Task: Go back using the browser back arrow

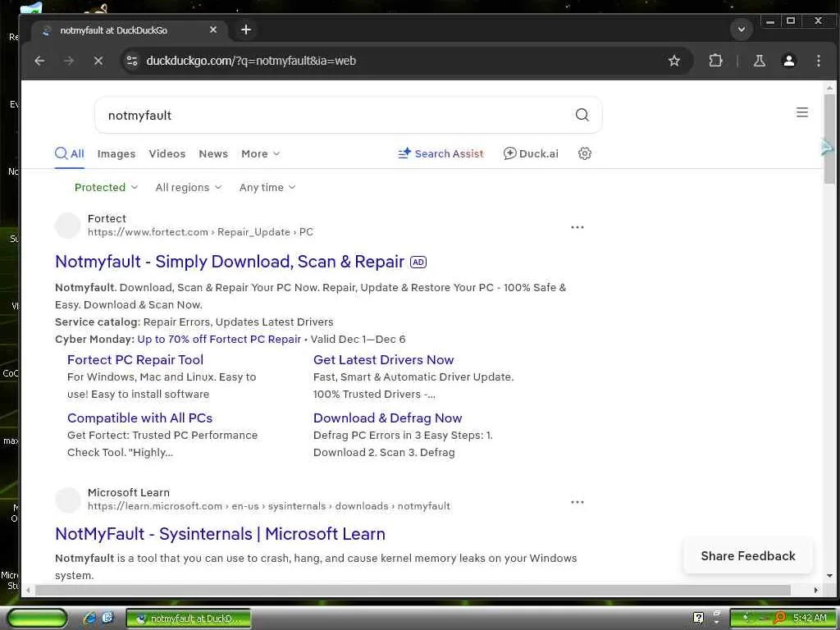Action: coord(39,61)
